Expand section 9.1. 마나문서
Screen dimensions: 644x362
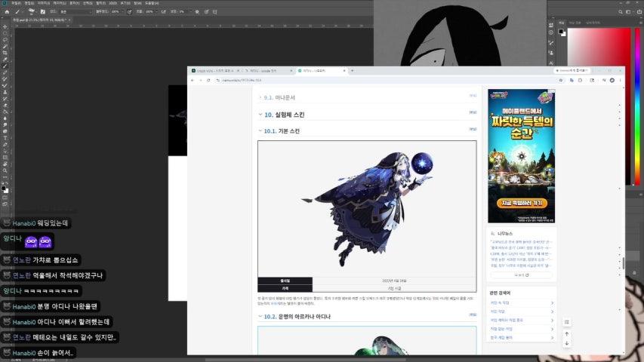(x=260, y=98)
